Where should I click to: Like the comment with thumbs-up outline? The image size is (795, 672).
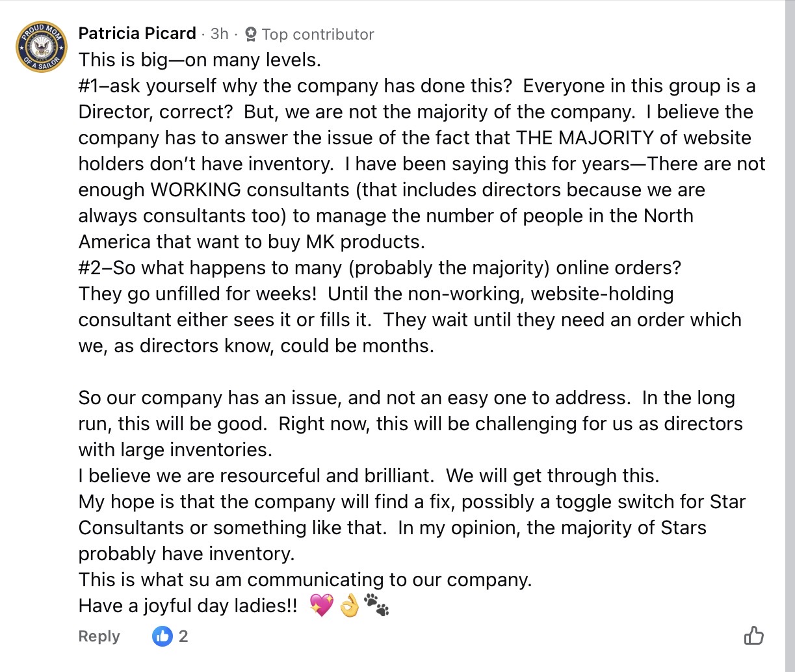click(x=753, y=635)
